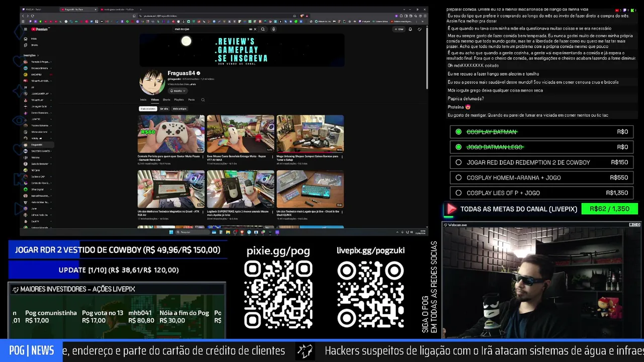Open the Logitech SUPERSTRIKE video thumbnail

(240, 189)
